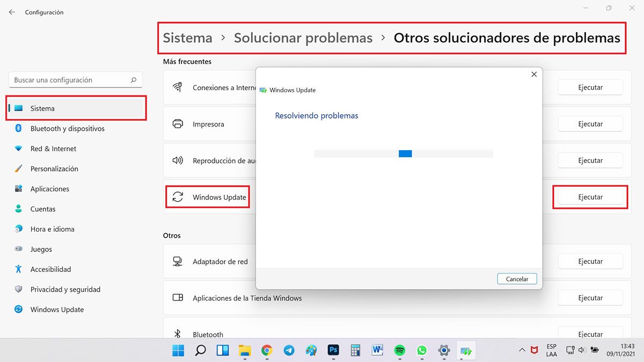Viewport: 644px width, 362px height.
Task: Click the Privacidad y seguridad shield icon
Action: (x=19, y=290)
